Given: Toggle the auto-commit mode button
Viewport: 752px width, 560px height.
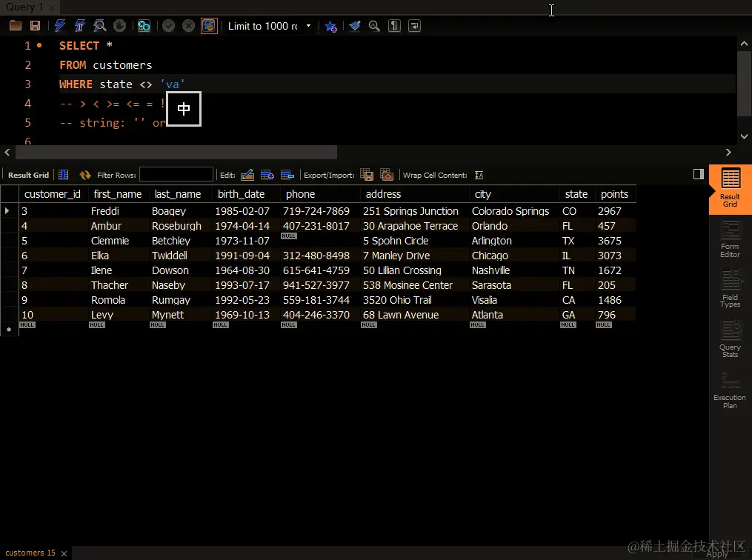Looking at the screenshot, I should coord(209,26).
